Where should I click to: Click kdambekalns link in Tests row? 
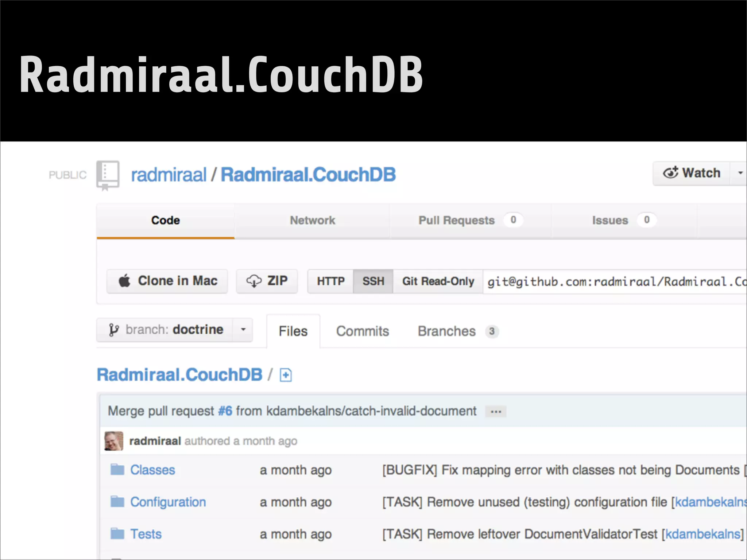point(703,534)
